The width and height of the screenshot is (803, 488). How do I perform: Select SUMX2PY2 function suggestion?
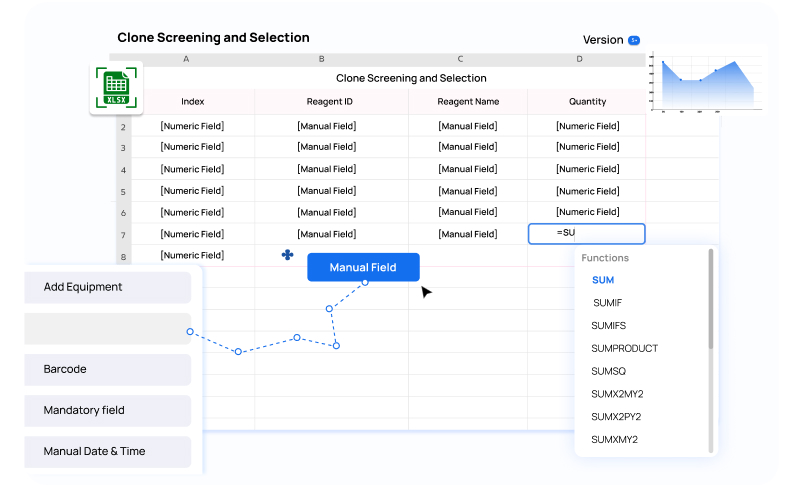click(x=616, y=417)
